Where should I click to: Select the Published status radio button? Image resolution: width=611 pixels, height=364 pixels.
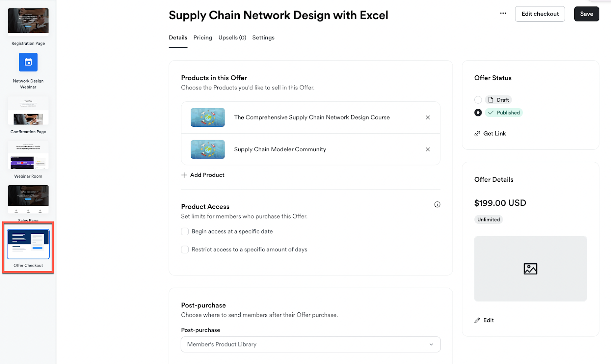point(478,113)
